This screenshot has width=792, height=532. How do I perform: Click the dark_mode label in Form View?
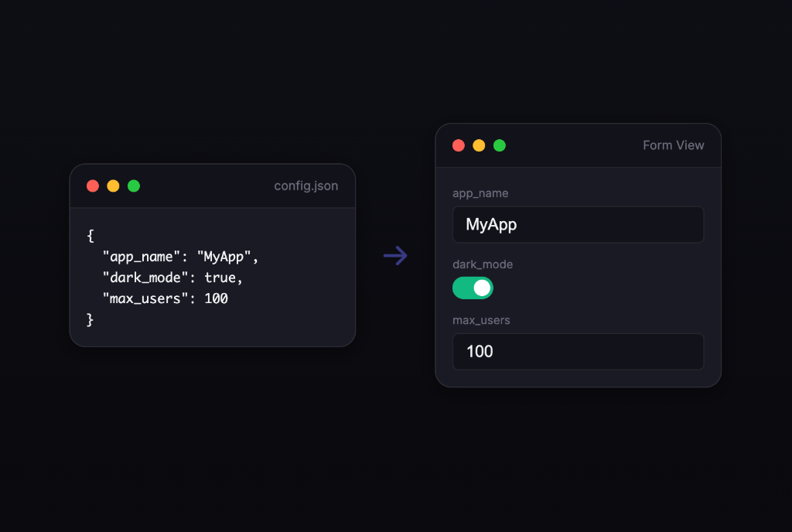(x=483, y=264)
